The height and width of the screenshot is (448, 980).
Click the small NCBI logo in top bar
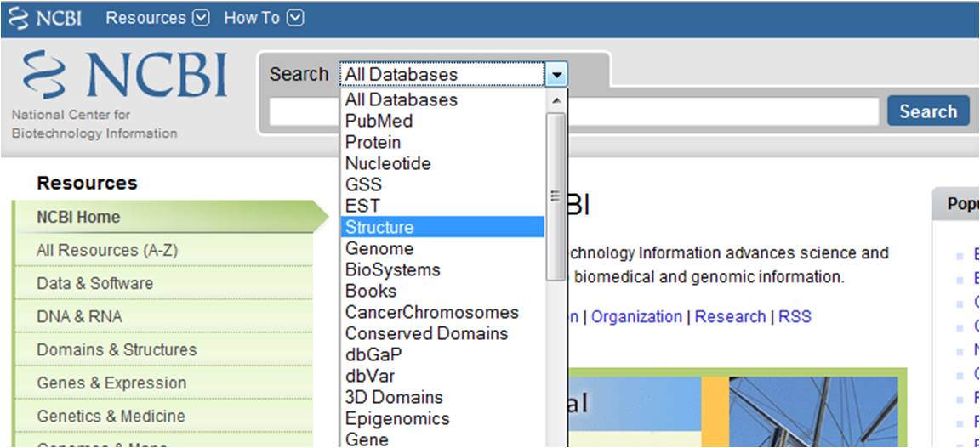(x=45, y=18)
